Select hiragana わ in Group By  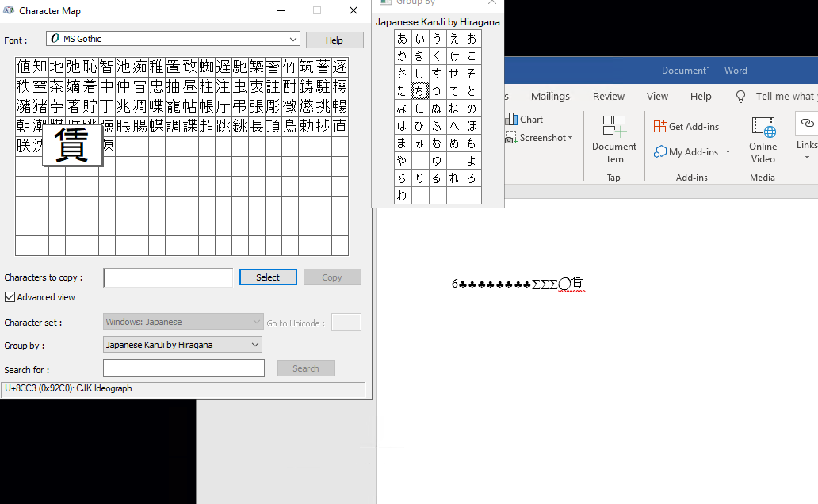(x=402, y=196)
